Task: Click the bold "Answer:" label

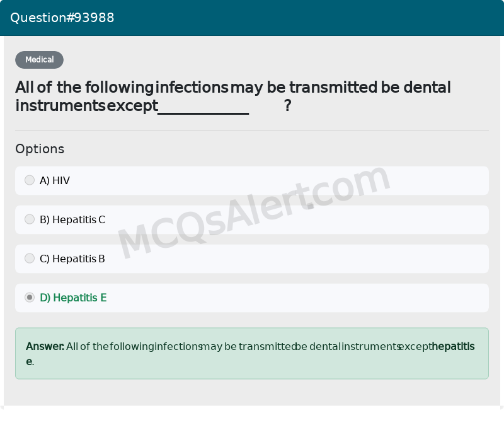Action: [x=45, y=346]
